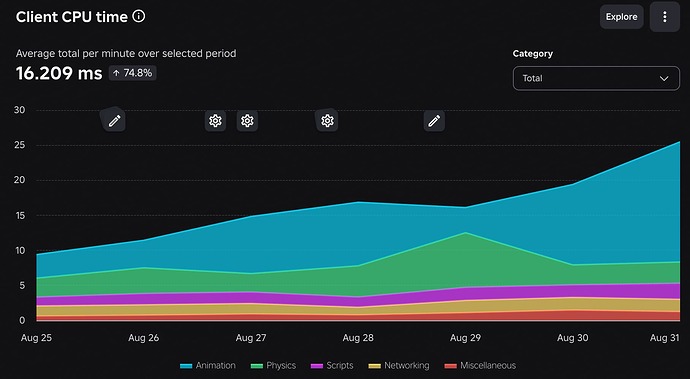Toggle the Animation legend item
690x379 pixels.
click(x=208, y=366)
